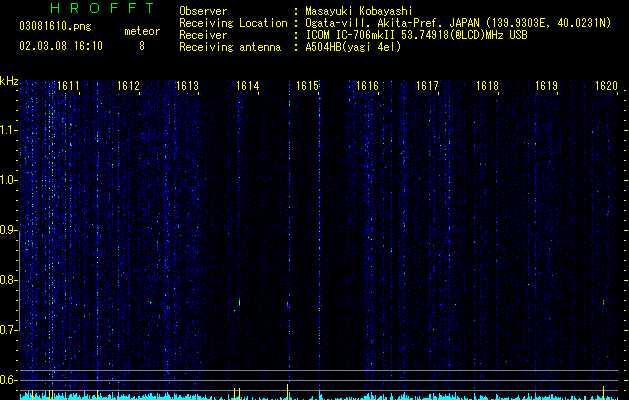The height and width of the screenshot is (400, 629).
Task: Click the 1611 time marker
Action: 68,86
